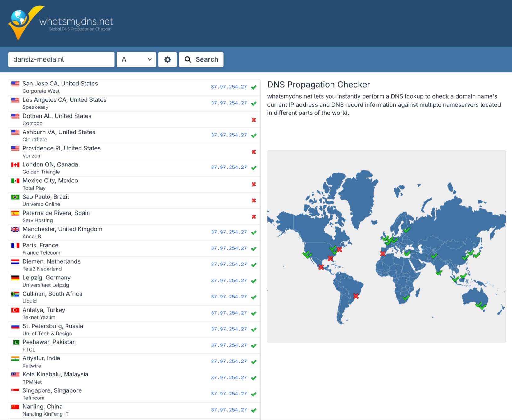Viewport: 512px width, 420px height.
Task: Click the DNS Propagation Checker heading
Action: [x=319, y=85]
